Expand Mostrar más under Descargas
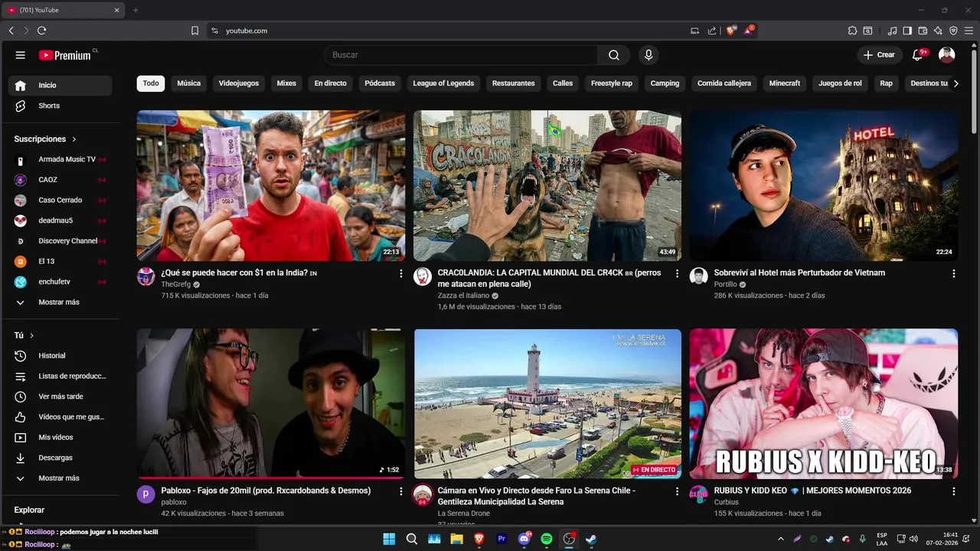This screenshot has height=551, width=980. [x=60, y=478]
